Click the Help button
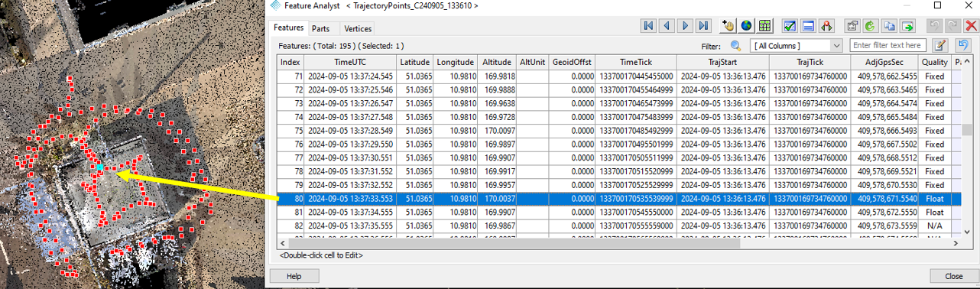This screenshot has width=980, height=289. (294, 276)
